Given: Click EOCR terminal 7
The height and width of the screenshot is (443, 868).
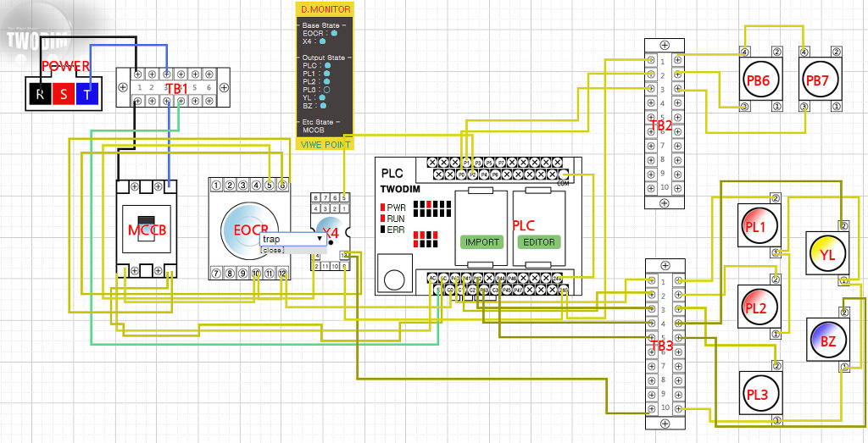Looking at the screenshot, I should point(216,273).
